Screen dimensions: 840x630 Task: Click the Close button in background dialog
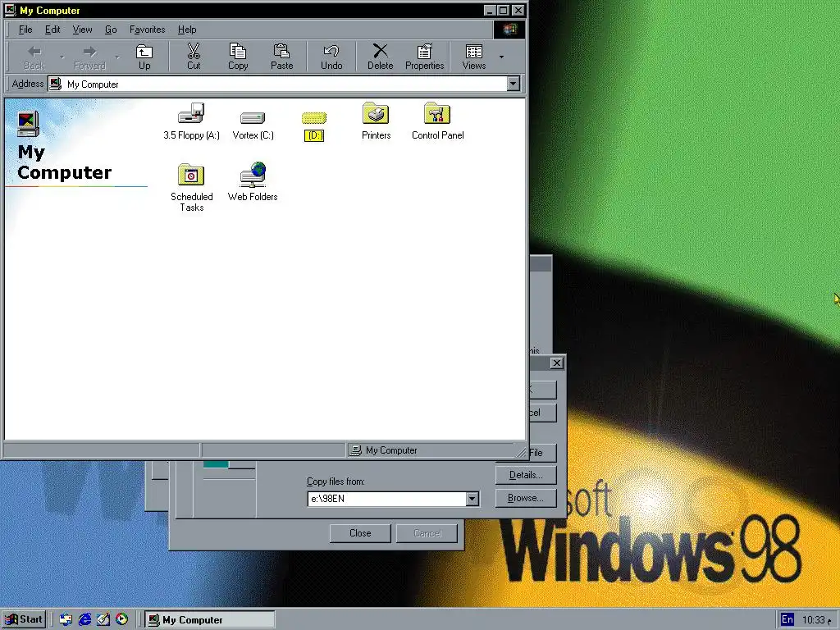tap(360, 533)
